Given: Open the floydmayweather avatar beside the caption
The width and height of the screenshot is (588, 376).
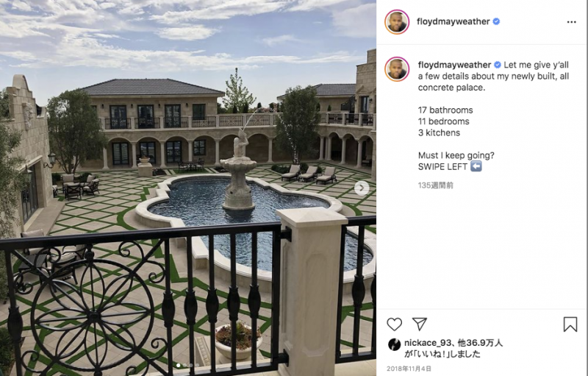Looking at the screenshot, I should 397,69.
